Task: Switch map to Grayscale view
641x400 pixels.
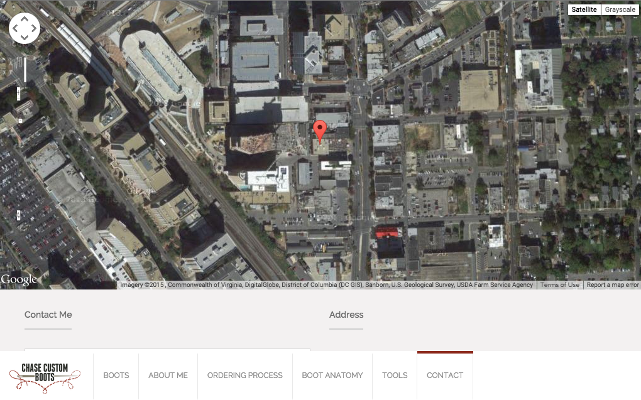Action: [x=619, y=9]
